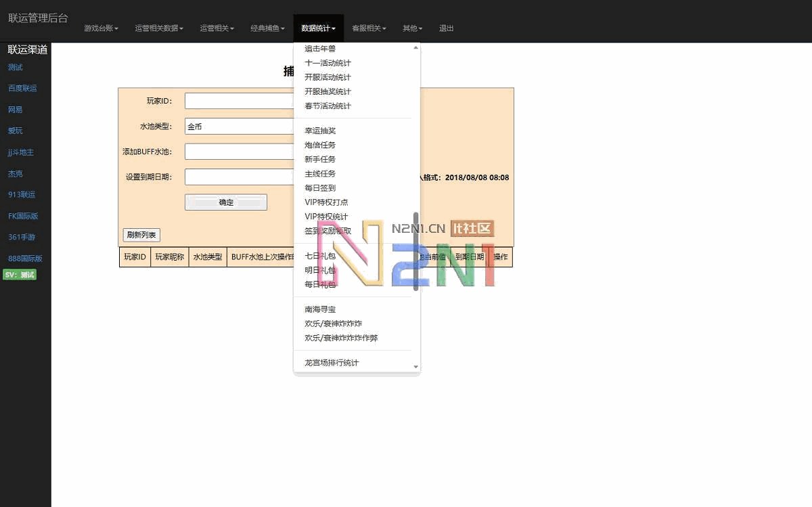The height and width of the screenshot is (507, 812).
Task: Click the 确定 confirm button
Action: 225,202
